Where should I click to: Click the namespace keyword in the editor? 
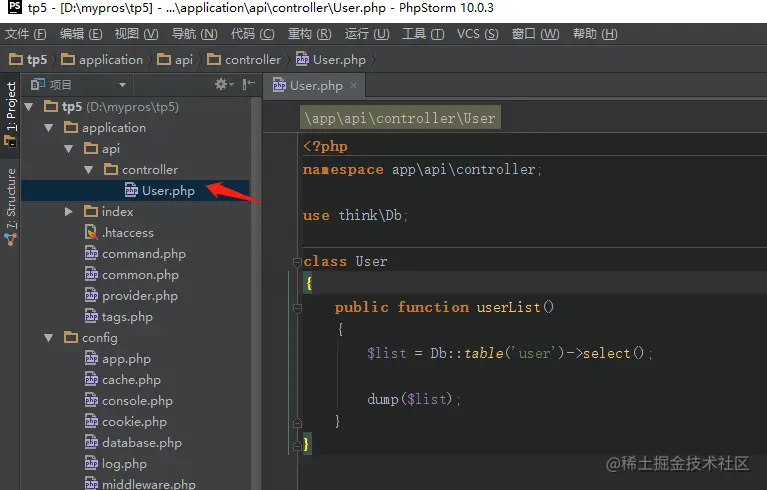tap(343, 170)
